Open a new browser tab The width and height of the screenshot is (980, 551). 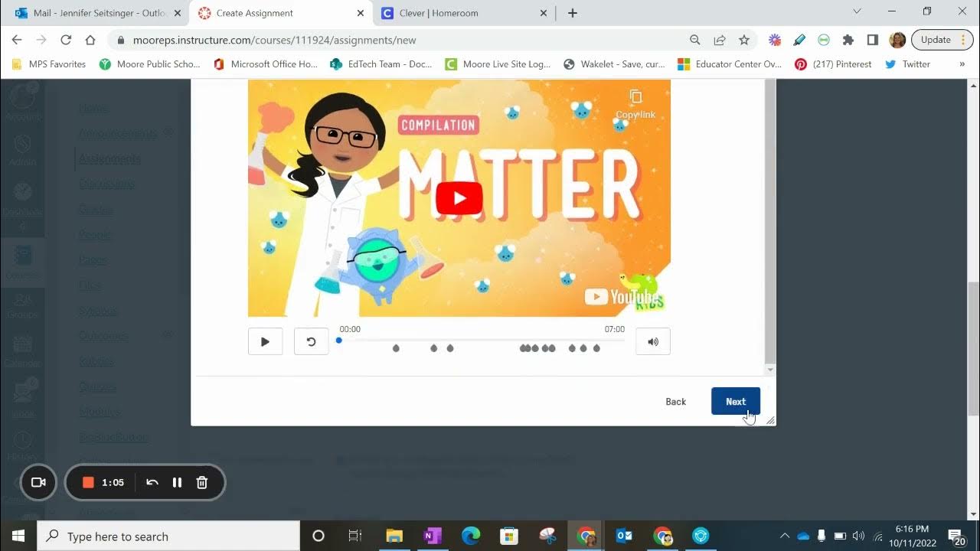click(x=572, y=13)
